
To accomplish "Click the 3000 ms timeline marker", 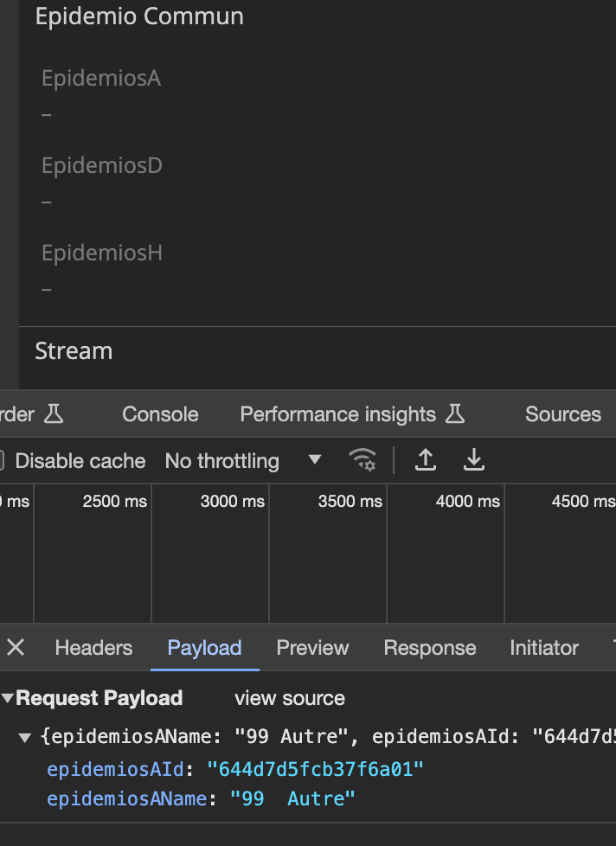I will pos(232,502).
